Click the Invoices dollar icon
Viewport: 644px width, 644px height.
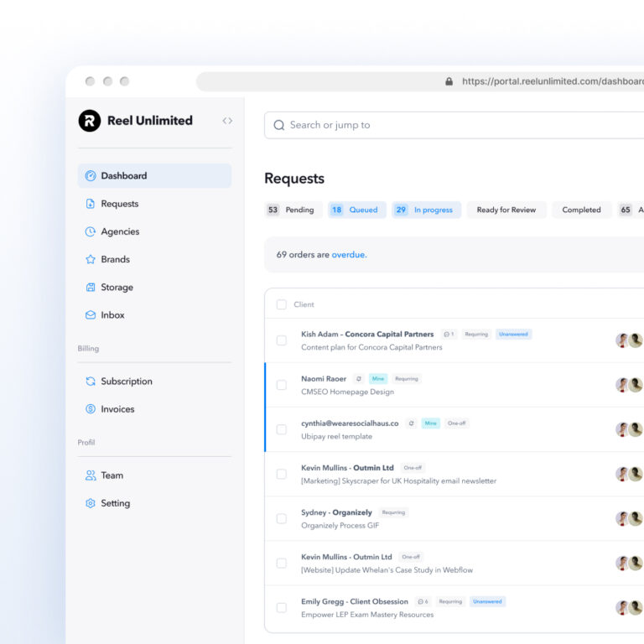[x=91, y=409]
